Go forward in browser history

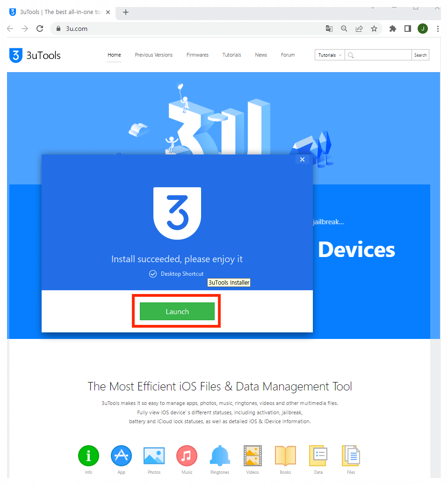click(x=25, y=29)
